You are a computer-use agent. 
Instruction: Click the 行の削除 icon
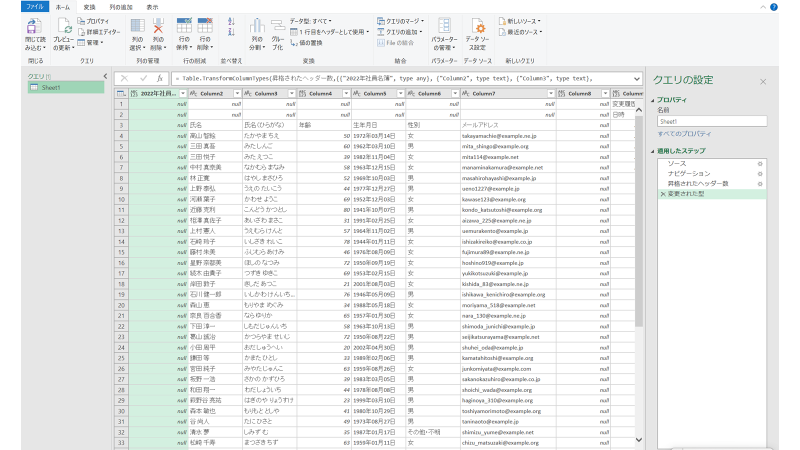205,27
